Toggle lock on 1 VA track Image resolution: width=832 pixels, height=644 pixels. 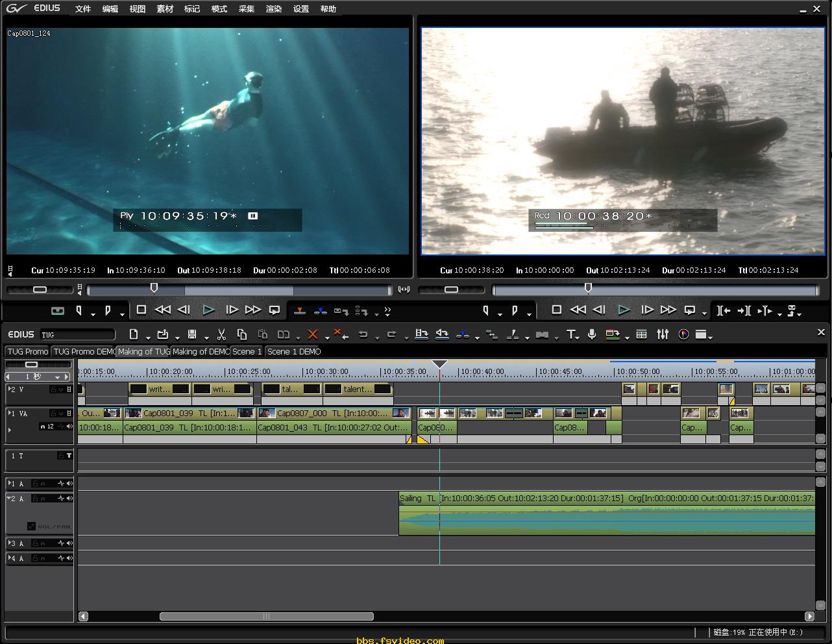pos(53,413)
